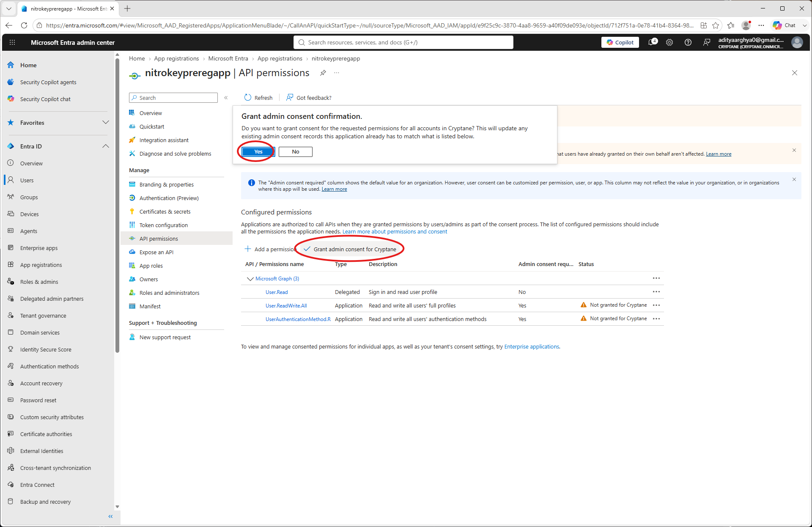The image size is (812, 527).
Task: Open App registrations in the sidebar
Action: (41, 265)
